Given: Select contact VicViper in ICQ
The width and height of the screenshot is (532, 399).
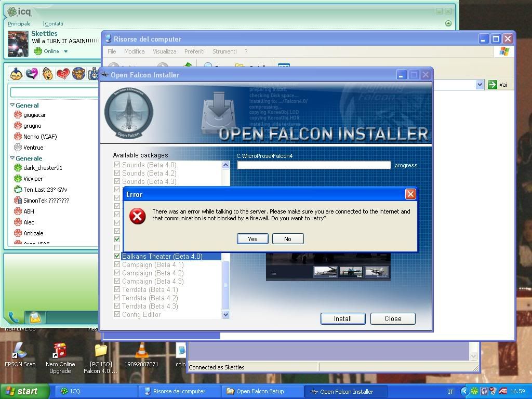Looking at the screenshot, I should (x=33, y=179).
